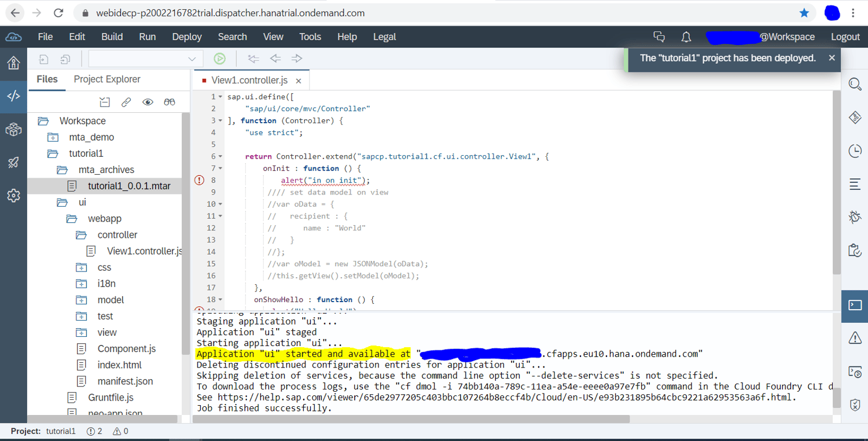Expand the css folder under webapp

tap(81, 267)
